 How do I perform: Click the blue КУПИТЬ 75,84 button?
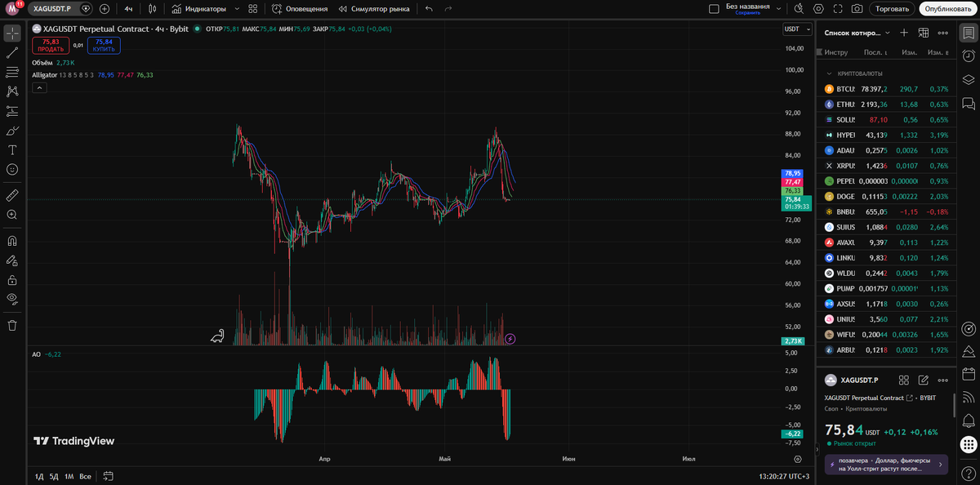tap(104, 45)
